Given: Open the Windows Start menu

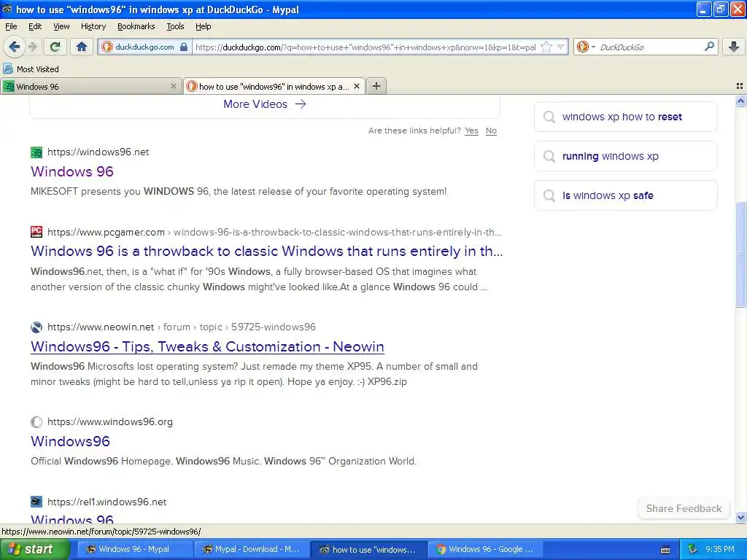Looking at the screenshot, I should [x=35, y=549].
